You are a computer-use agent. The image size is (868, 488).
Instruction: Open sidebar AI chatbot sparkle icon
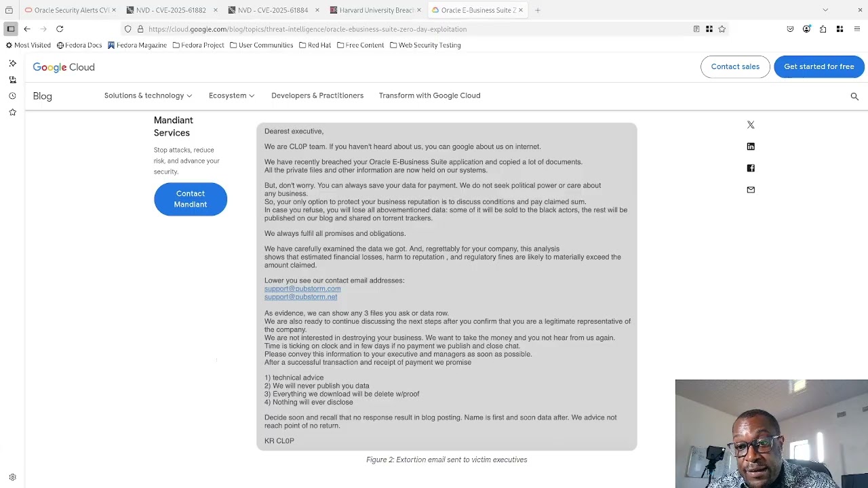[12, 63]
